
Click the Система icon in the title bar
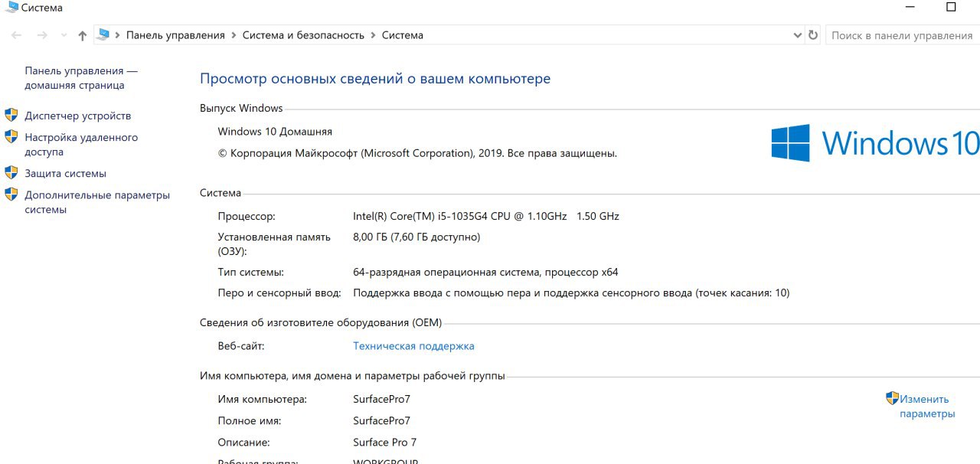pos(10,8)
